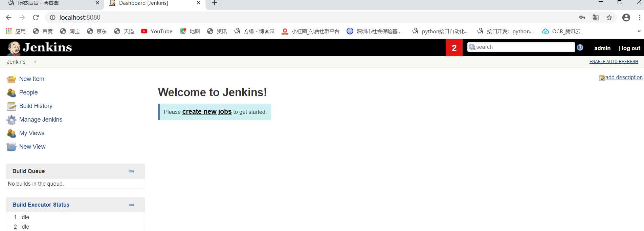Image resolution: width=644 pixels, height=231 pixels.
Task: Click the add description edit icon
Action: coord(602,78)
